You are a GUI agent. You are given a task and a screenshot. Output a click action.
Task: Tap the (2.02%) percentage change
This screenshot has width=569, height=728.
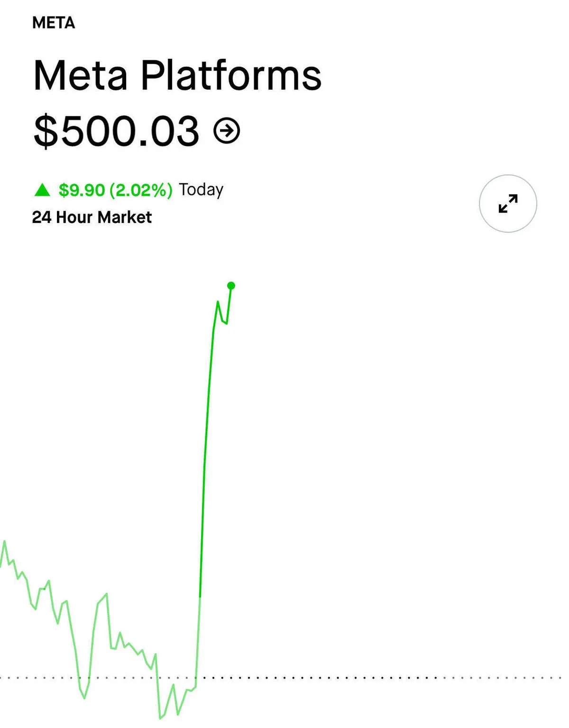coord(141,190)
